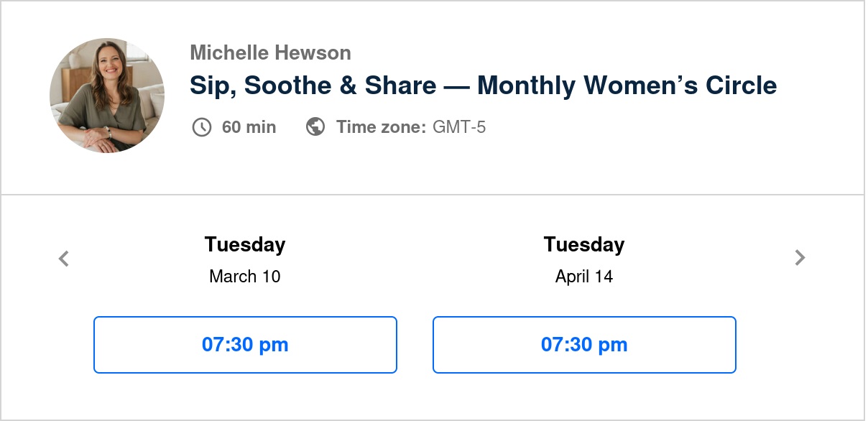Click the April 14 date

point(584,277)
